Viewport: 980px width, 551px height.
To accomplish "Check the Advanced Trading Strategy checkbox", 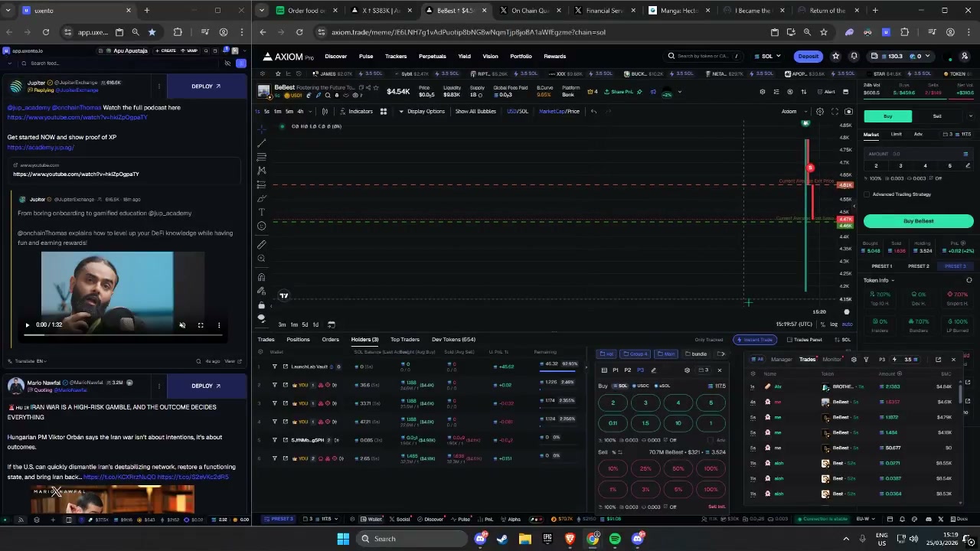I will pyautogui.click(x=867, y=194).
